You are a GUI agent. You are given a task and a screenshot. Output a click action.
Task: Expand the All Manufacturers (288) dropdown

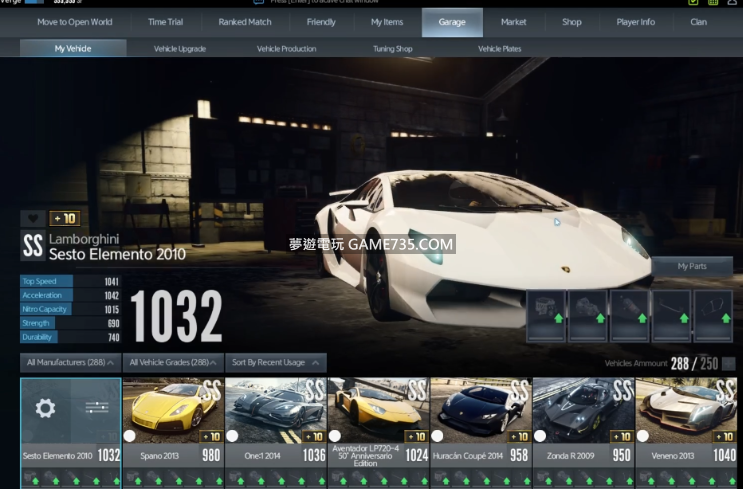tap(70, 362)
